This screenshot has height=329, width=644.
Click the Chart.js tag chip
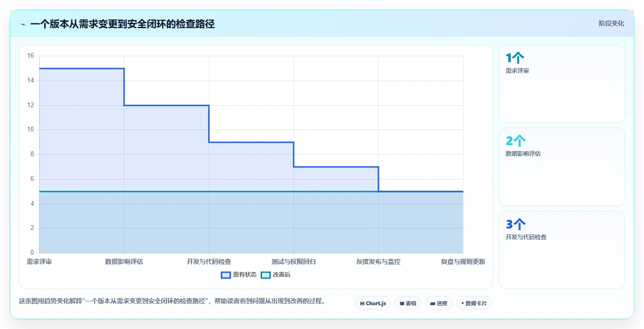click(373, 303)
